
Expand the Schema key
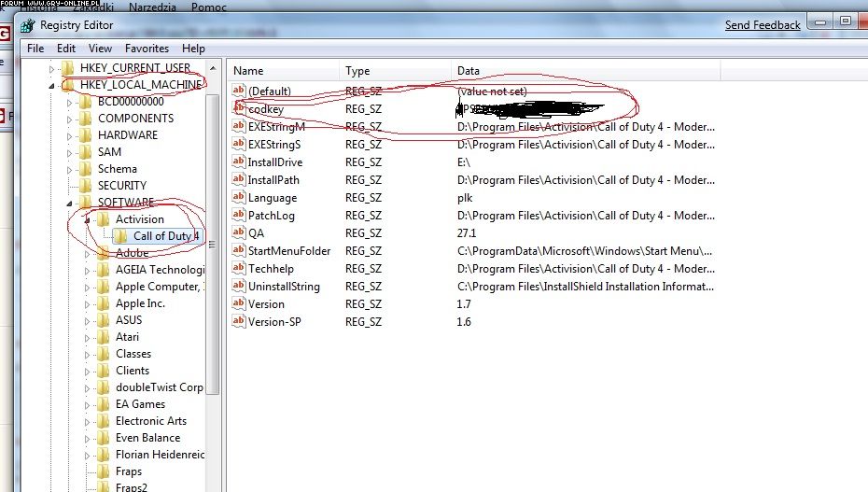[x=69, y=170]
